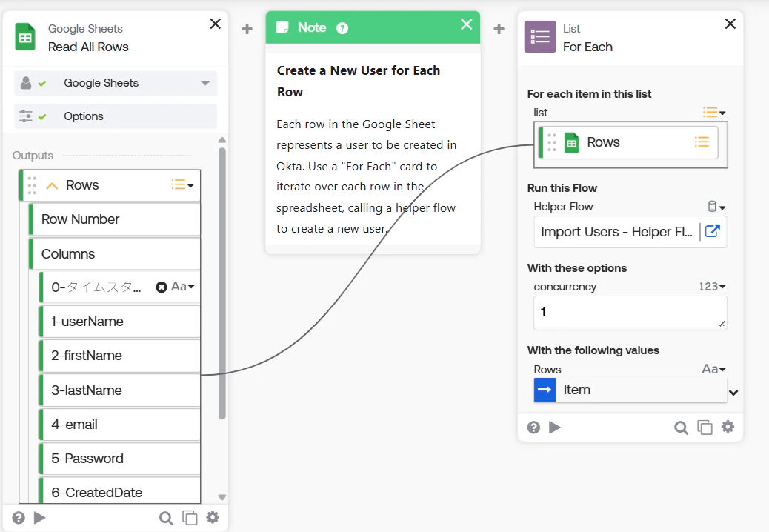Click the Rows output drag handle
Image resolution: width=769 pixels, height=532 pixels.
click(x=32, y=185)
